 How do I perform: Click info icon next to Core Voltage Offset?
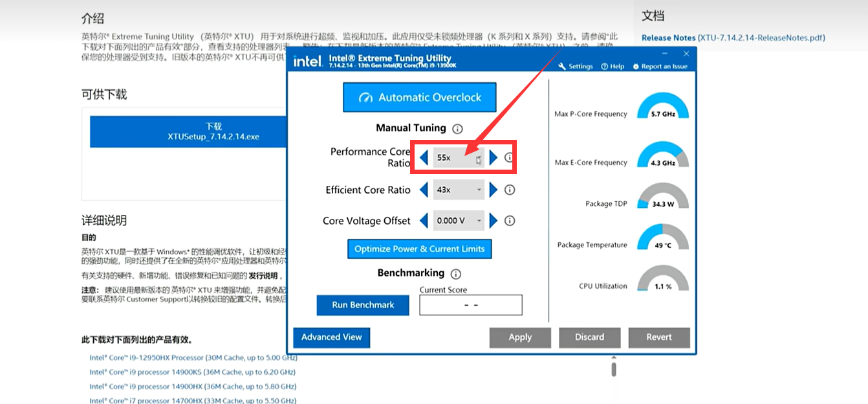point(509,221)
